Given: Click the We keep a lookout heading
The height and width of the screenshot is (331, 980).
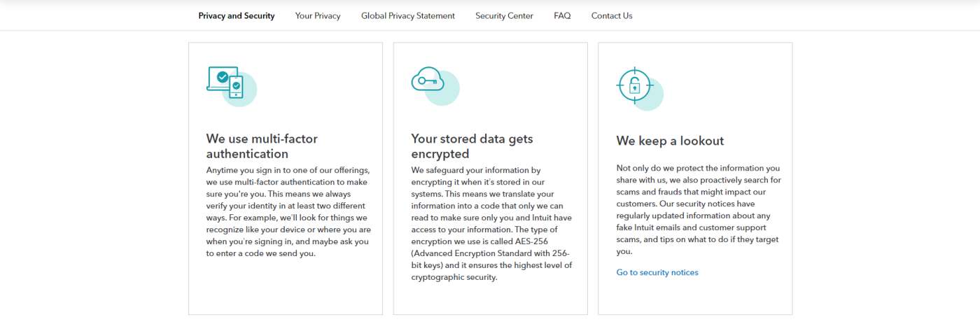Looking at the screenshot, I should coord(670,141).
